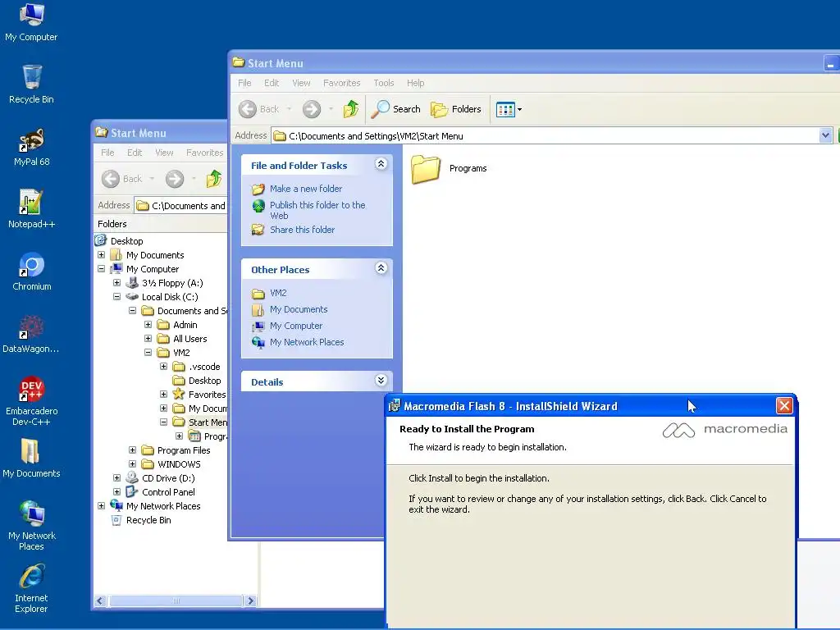The image size is (840, 630).
Task: Select Control Panel in the Folders tree
Action: (x=168, y=492)
